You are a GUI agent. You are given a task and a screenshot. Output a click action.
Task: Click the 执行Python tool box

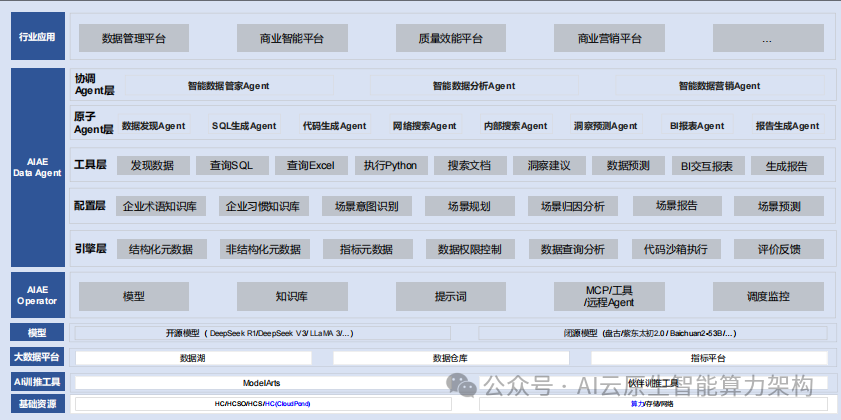[x=390, y=165]
